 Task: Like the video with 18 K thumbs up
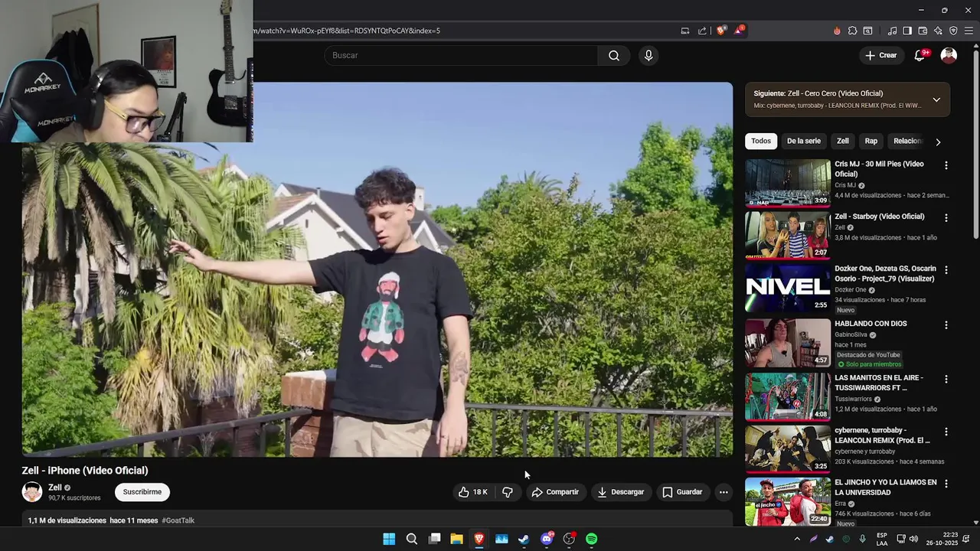tap(474, 492)
